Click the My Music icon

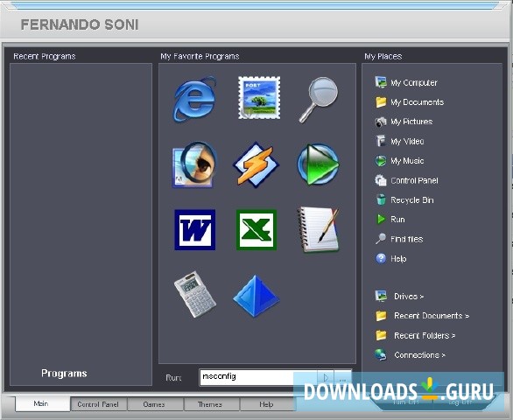[x=381, y=161]
